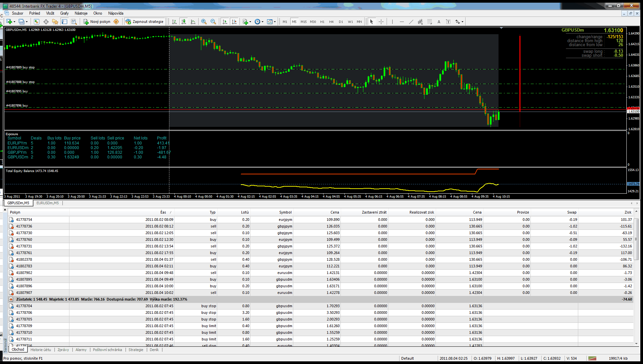Click the zoom in magnifier icon
This screenshot has height=364, width=643.
point(204,22)
